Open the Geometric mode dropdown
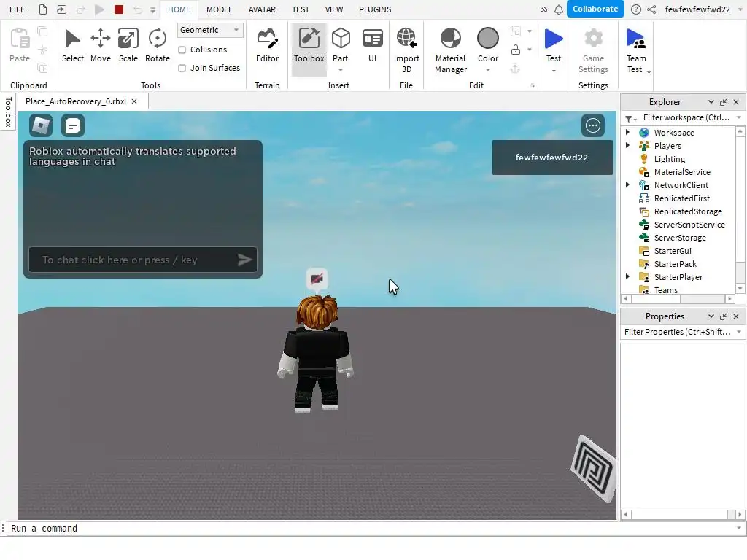This screenshot has width=747, height=560. click(x=209, y=30)
